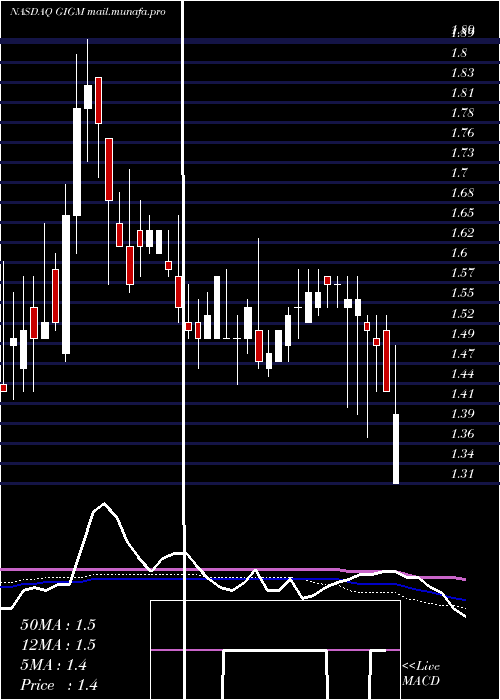Select the 1.83 price axis label
The width and height of the screenshot is (500, 700).
tap(462, 73)
